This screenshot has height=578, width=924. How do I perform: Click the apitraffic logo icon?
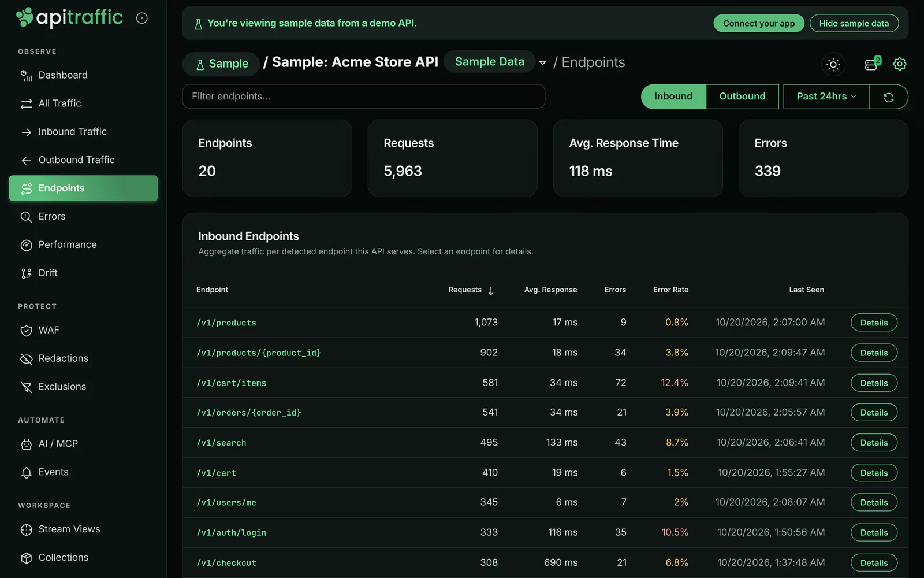[x=24, y=17]
